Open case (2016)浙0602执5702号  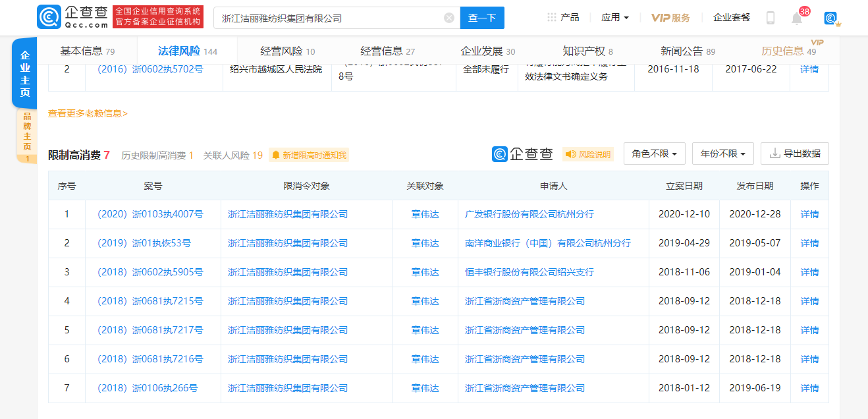pyautogui.click(x=150, y=69)
